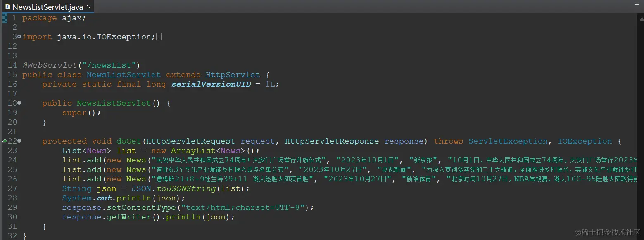Click HttpServletRequest parameter type
This screenshot has width=644, height=240.
tap(190, 141)
